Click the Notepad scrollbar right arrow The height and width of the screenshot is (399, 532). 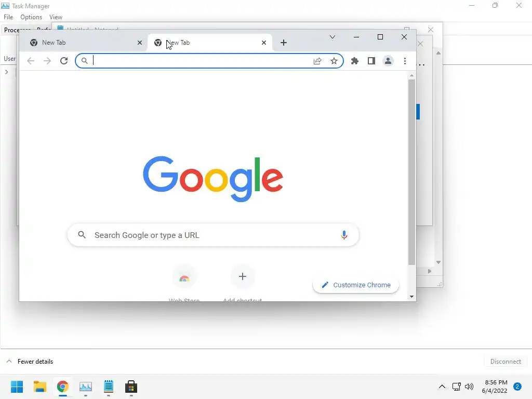429,271
